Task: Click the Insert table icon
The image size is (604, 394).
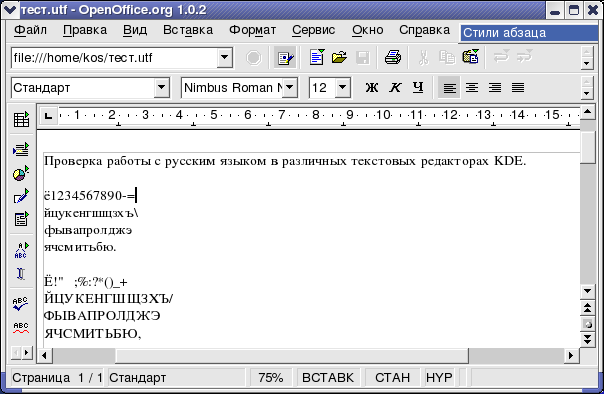Action: click(21, 119)
